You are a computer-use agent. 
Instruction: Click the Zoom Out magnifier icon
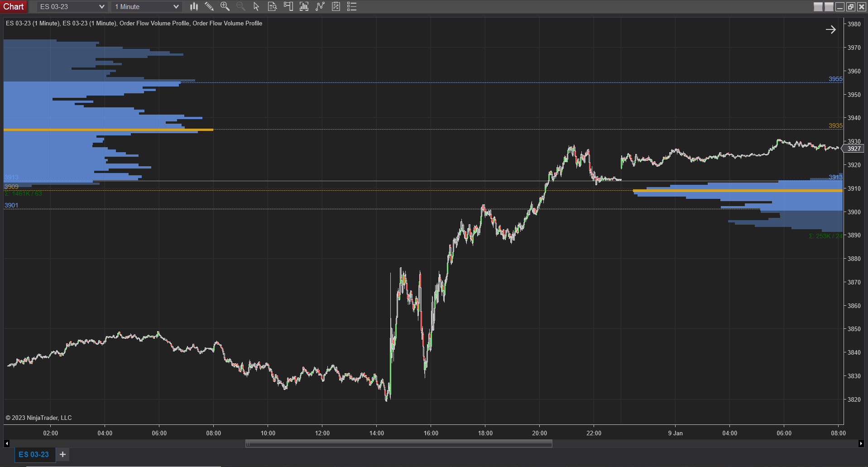tap(241, 6)
